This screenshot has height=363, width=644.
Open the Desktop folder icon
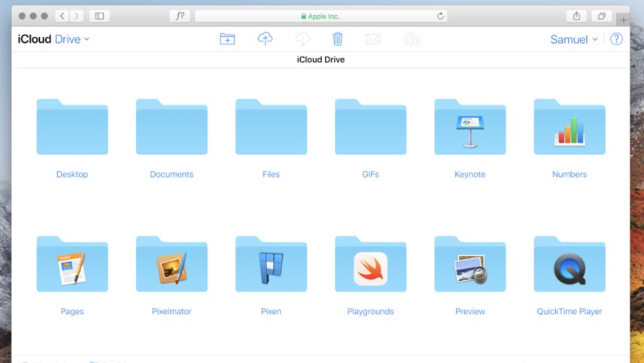coord(72,127)
